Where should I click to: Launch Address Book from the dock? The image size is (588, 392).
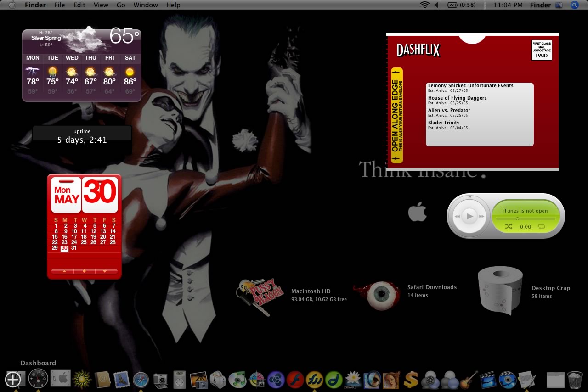click(102, 380)
